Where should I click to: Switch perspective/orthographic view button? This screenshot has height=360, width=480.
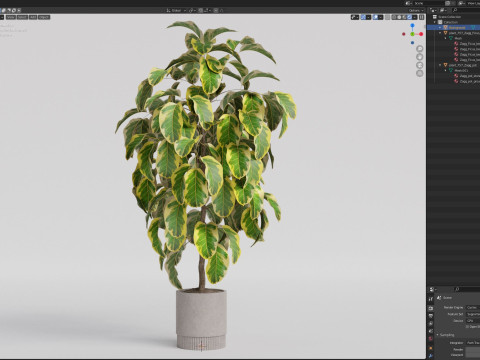(420, 74)
